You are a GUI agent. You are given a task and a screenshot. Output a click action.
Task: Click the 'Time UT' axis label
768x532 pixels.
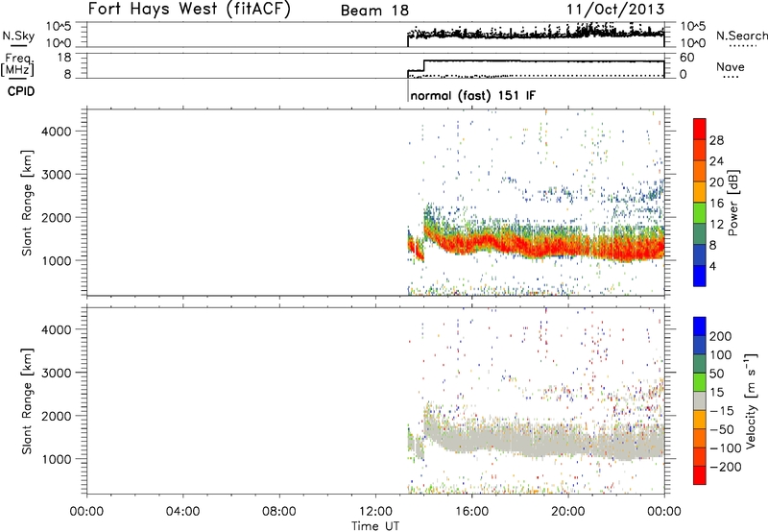[x=375, y=525]
